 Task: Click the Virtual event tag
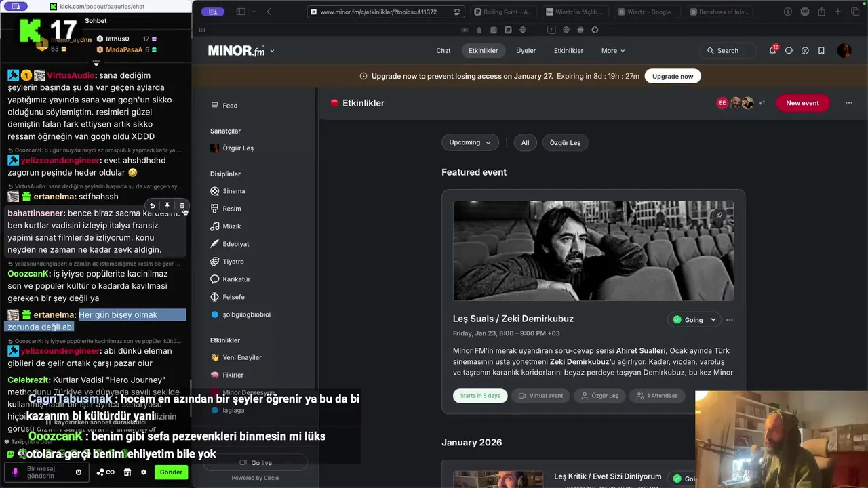[x=540, y=396]
